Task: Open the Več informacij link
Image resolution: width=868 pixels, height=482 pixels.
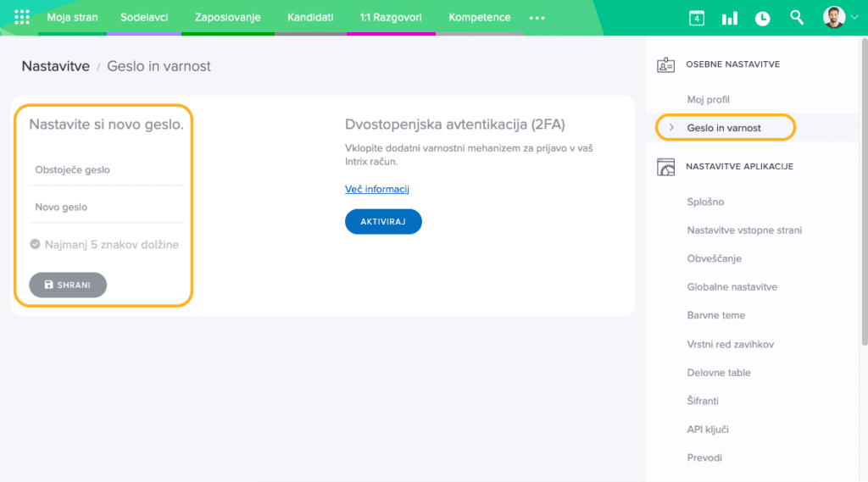Action: (377, 189)
